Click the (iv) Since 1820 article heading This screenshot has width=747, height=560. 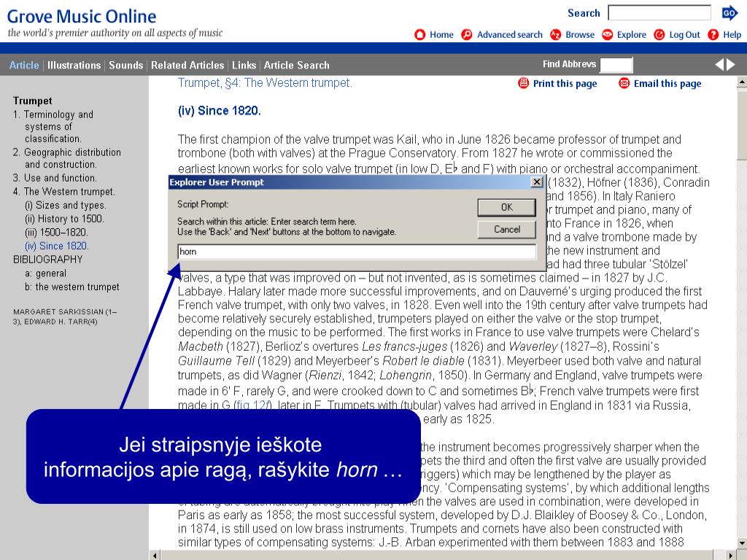pos(219,111)
